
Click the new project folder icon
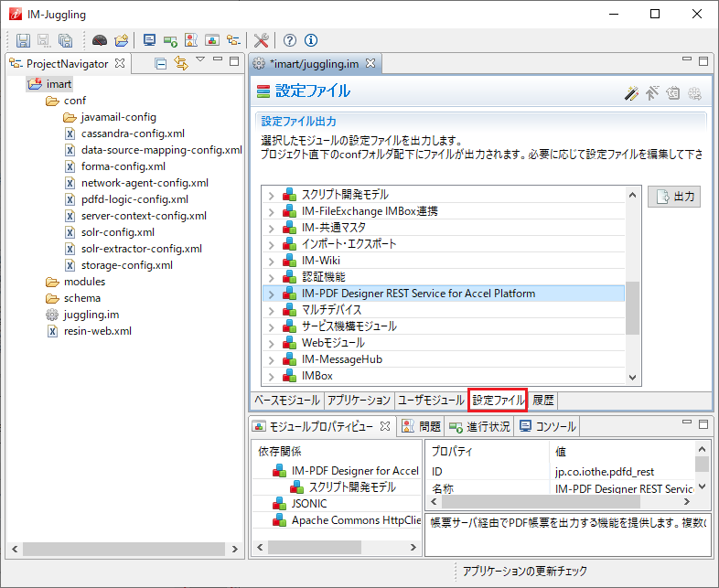click(122, 40)
